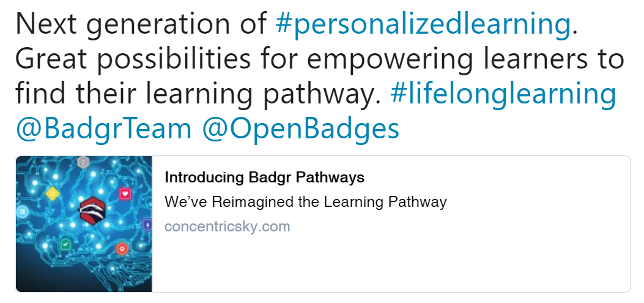Click the 'find their learning pathway.' text
644x303 pixels.
pyautogui.click(x=198, y=93)
